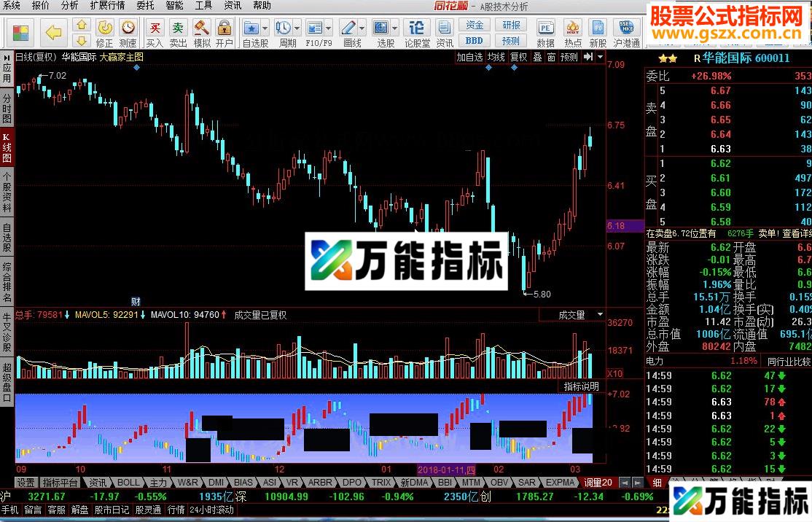Expand the 自选股 dropdown arrow
812x522 pixels.
pyautogui.click(x=265, y=28)
